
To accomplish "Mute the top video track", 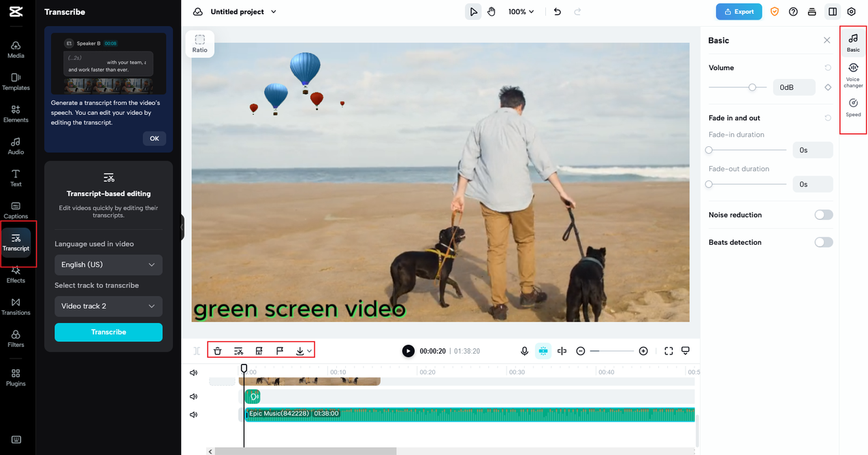I will click(x=193, y=373).
